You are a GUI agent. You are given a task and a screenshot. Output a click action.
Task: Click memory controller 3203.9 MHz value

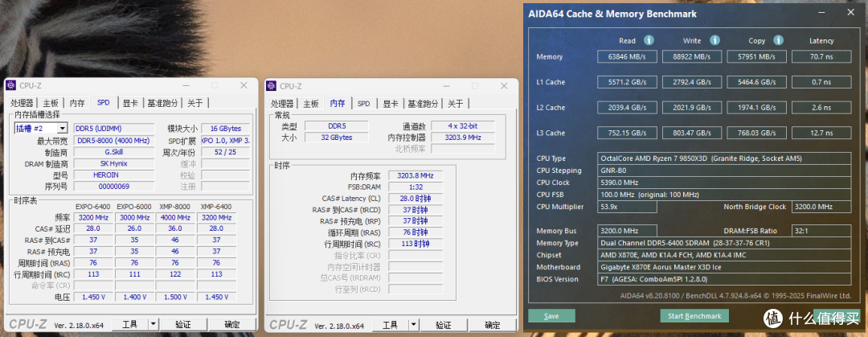coord(463,138)
